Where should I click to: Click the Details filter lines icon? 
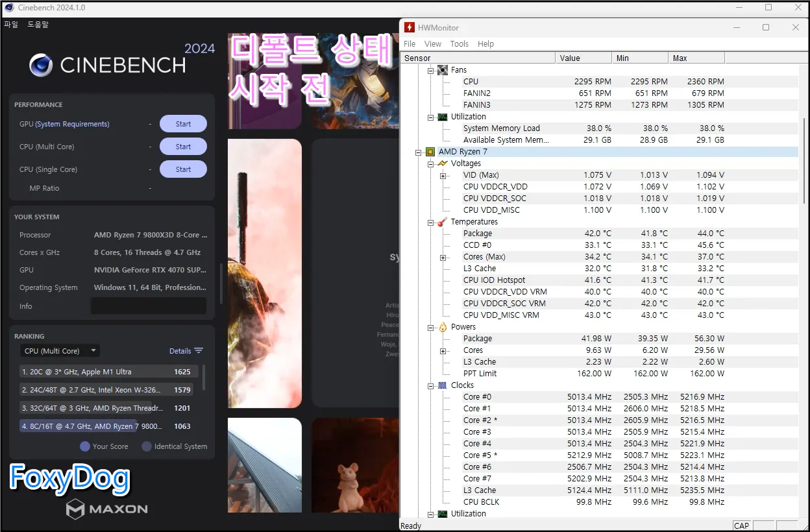[x=199, y=351]
